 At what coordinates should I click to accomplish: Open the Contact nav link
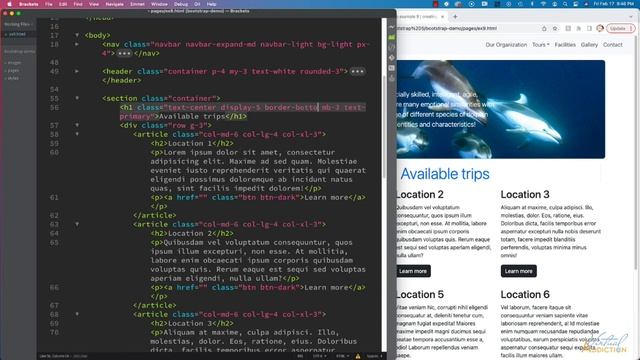[613, 45]
